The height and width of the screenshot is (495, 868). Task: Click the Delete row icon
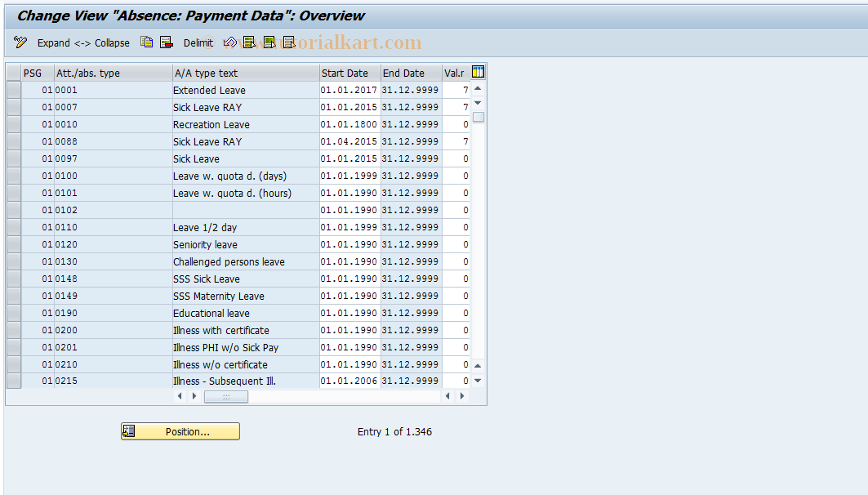[166, 42]
